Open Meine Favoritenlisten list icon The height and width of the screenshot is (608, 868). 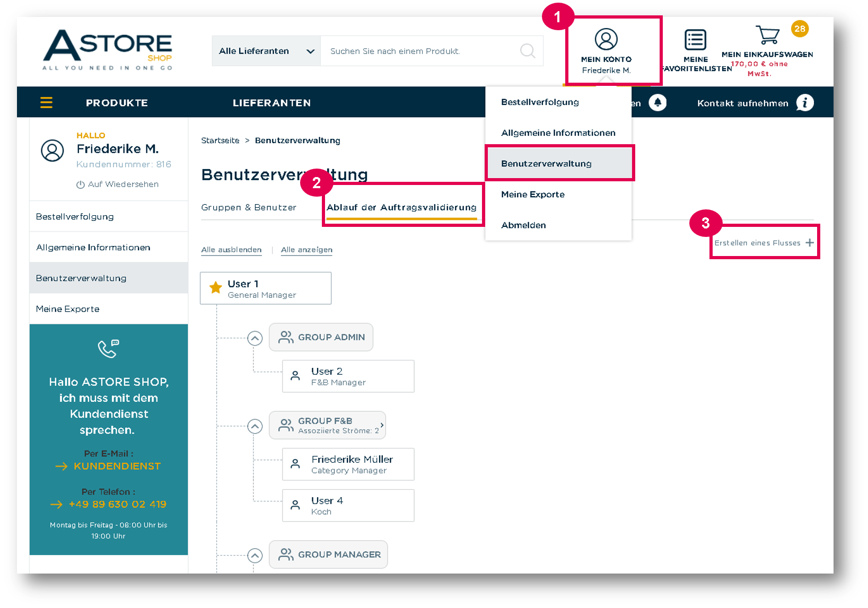(695, 40)
